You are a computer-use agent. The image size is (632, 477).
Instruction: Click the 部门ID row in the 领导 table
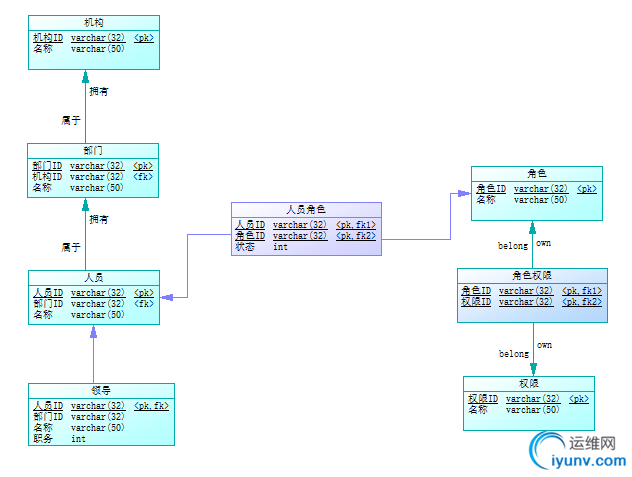pos(79,417)
